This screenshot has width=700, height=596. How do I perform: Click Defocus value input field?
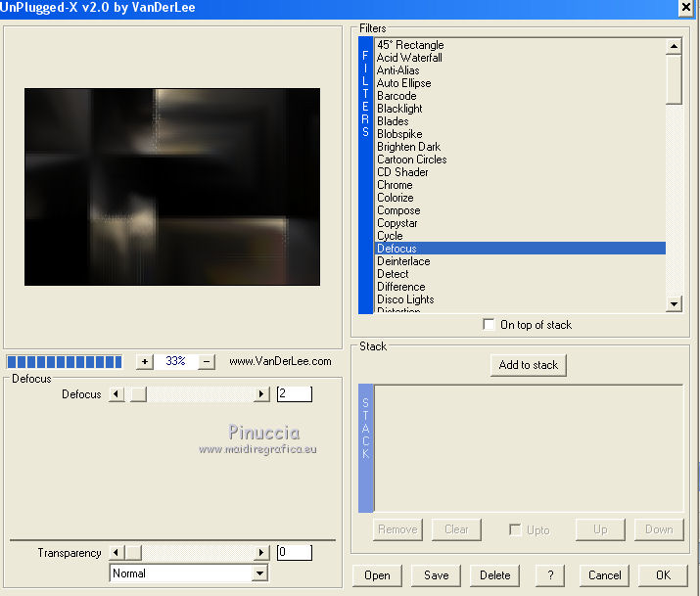pos(295,394)
